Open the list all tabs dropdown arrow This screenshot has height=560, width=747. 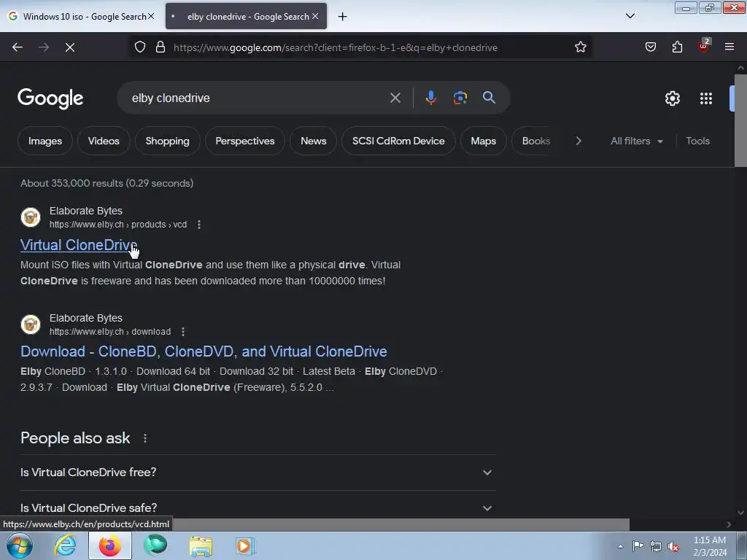pos(630,16)
